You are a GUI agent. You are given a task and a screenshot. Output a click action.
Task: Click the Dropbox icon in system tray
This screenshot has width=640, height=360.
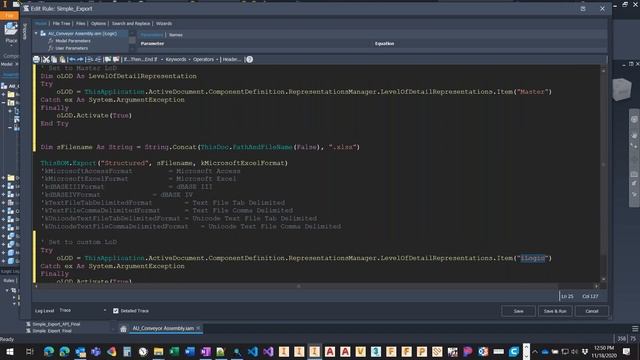[584, 351]
